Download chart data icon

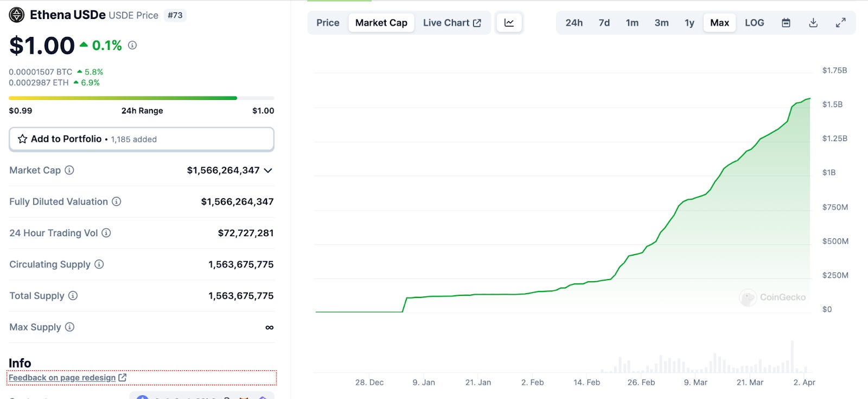pos(813,23)
